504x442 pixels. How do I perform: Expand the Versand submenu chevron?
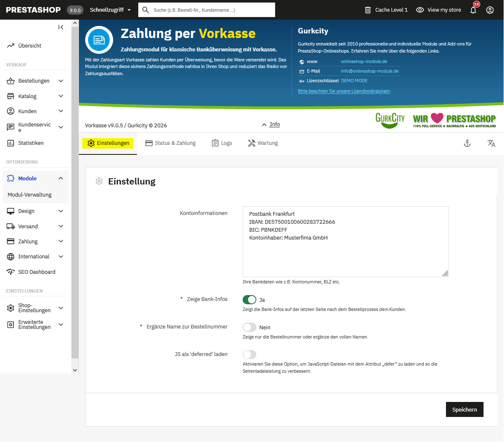61,226
